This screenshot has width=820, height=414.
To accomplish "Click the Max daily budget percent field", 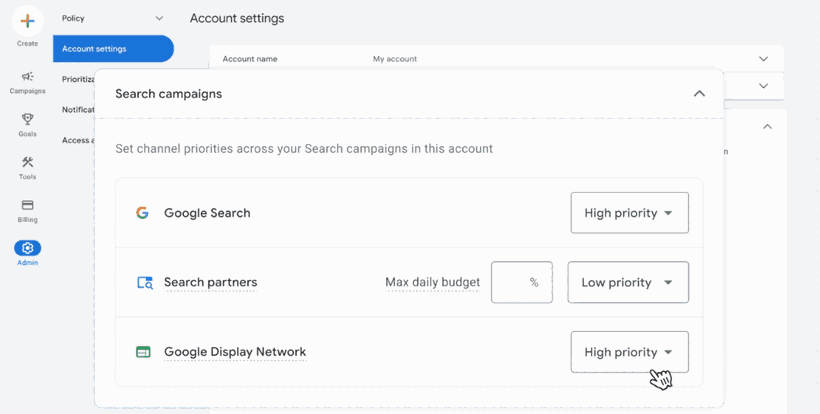I will pyautogui.click(x=521, y=282).
